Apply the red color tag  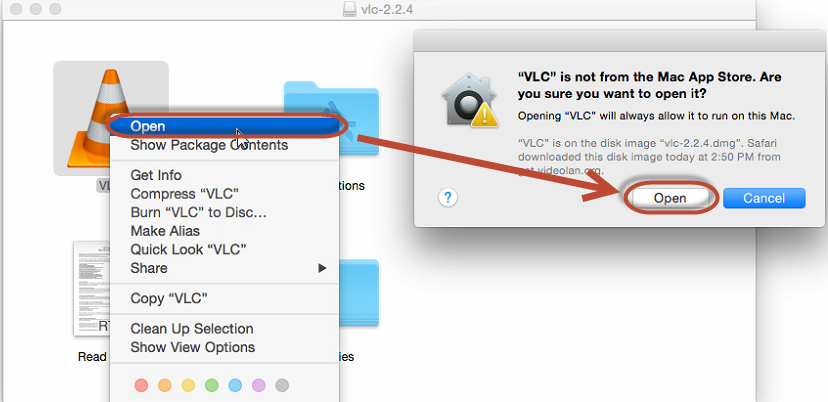coord(142,385)
